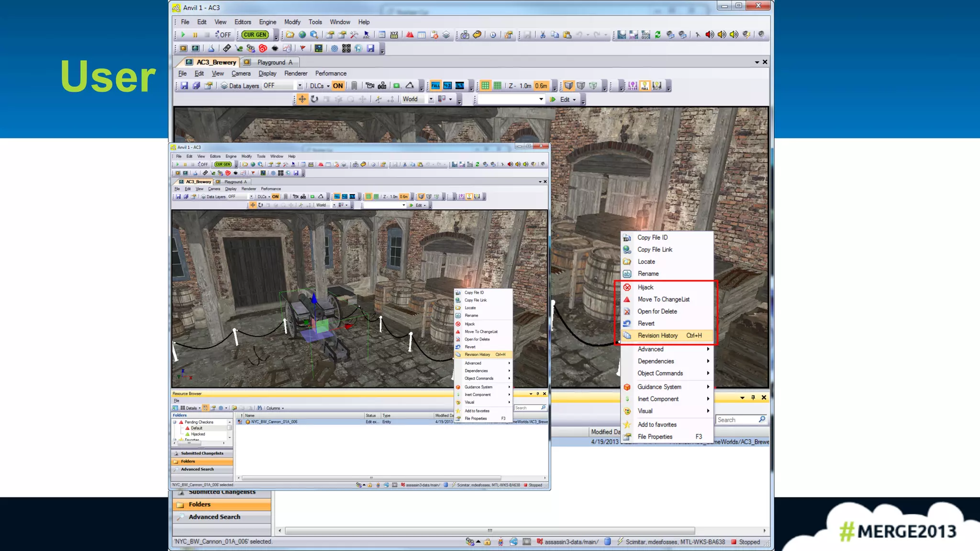This screenshot has height=551, width=980.
Task: Click Submitted Changelists in the small Resource Browser
Action: click(202, 453)
